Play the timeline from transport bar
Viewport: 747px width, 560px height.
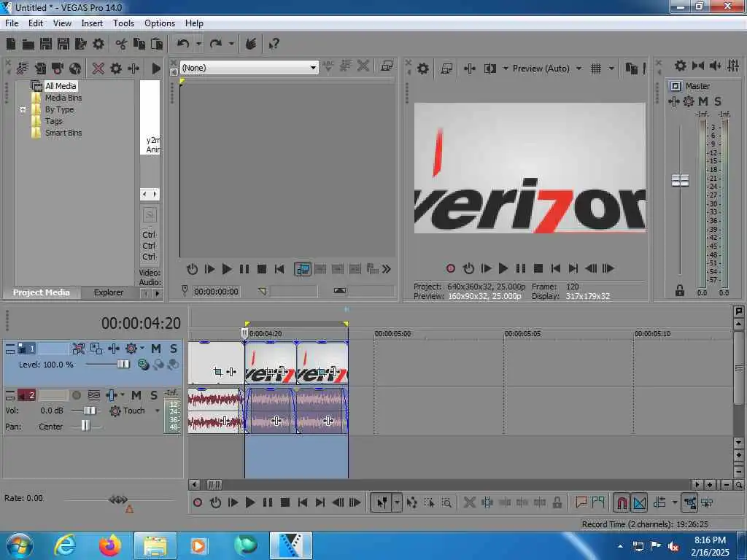pos(250,502)
